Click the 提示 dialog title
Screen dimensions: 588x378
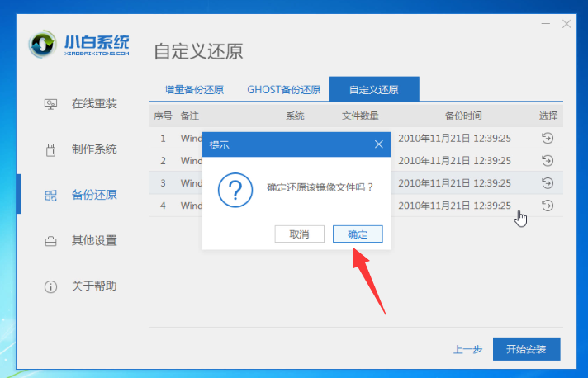point(220,145)
